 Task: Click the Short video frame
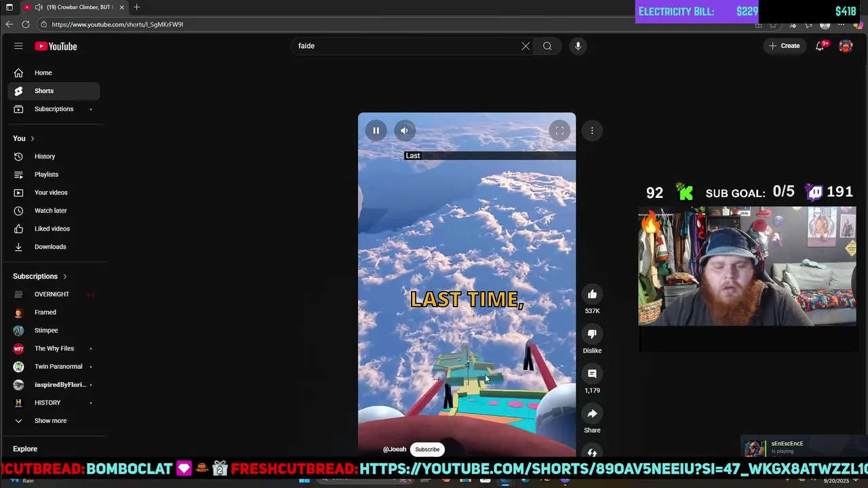coord(467,285)
